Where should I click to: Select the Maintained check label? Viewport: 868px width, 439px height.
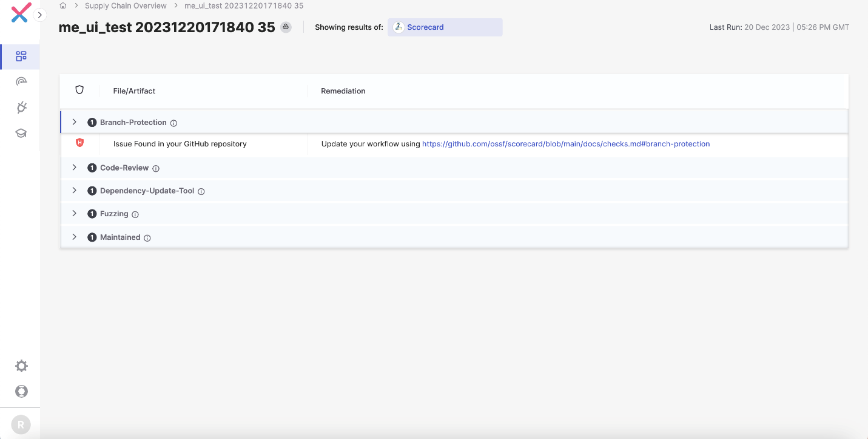pyautogui.click(x=120, y=237)
